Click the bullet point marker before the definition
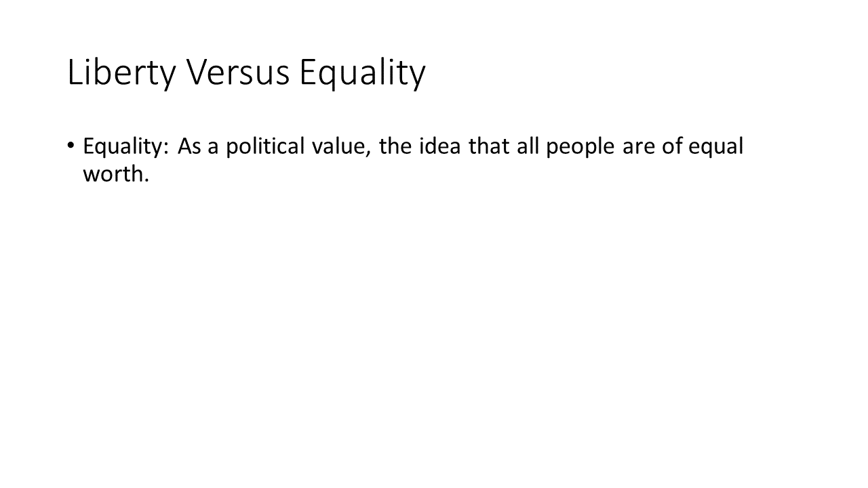This screenshot has height=488, width=868. (x=71, y=145)
